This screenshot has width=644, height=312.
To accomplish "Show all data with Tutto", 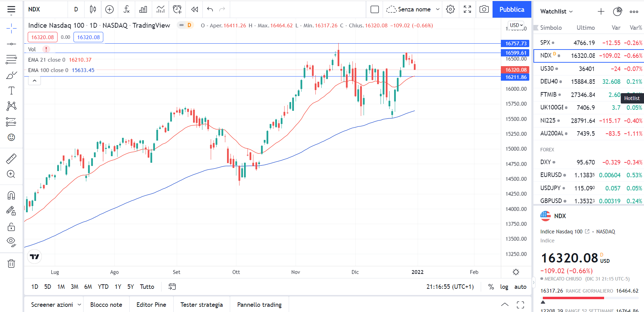I will pyautogui.click(x=147, y=287).
